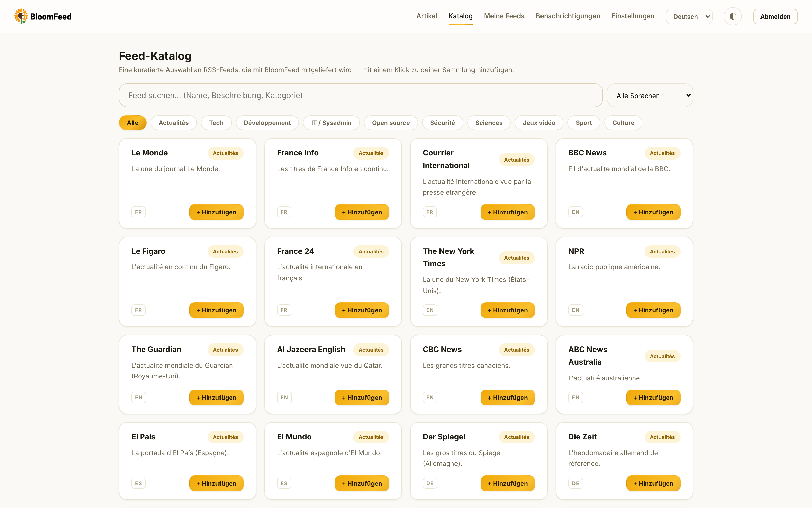The height and width of the screenshot is (508, 812).
Task: Add the Al Jazeera English feed
Action: coord(362,398)
